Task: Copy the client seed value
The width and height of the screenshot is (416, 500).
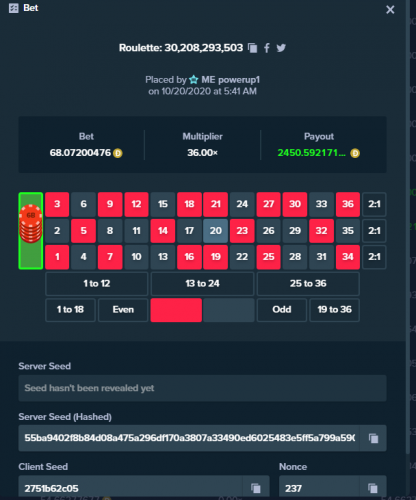Action: pos(256,488)
